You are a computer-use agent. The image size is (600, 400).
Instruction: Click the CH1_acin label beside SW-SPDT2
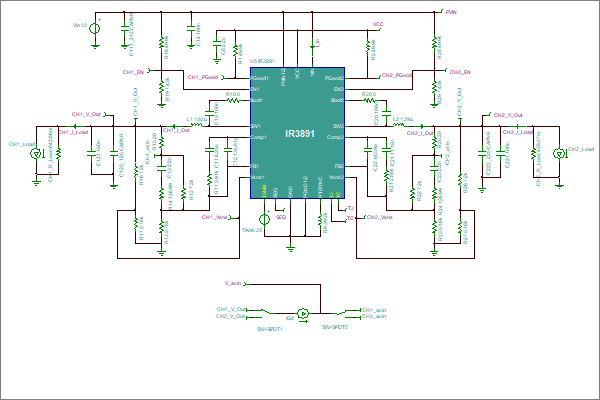coord(374,310)
